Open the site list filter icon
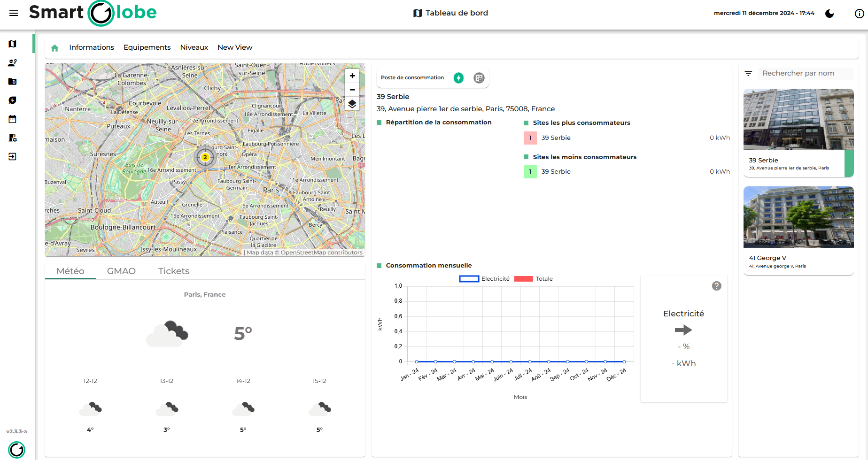The image size is (868, 460). [748, 74]
